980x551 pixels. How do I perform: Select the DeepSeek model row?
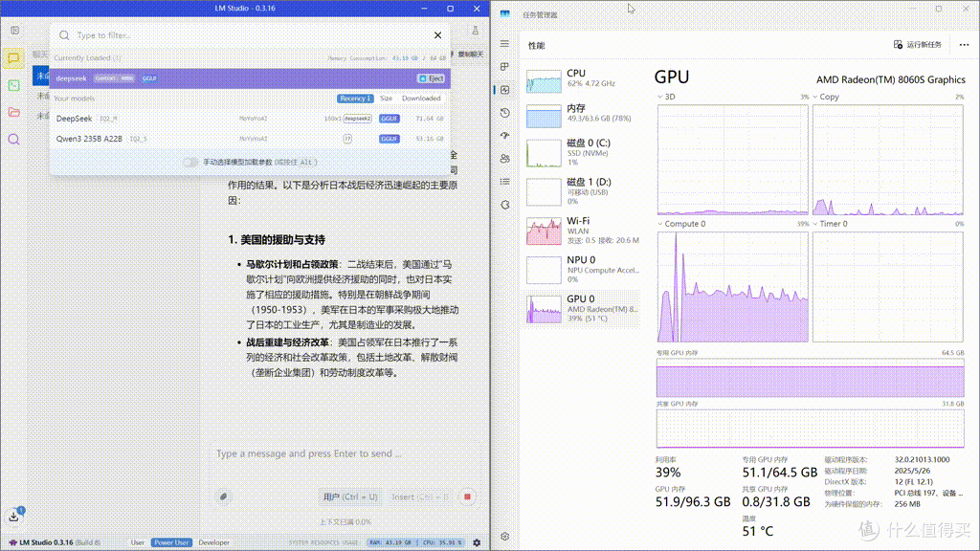[x=250, y=118]
